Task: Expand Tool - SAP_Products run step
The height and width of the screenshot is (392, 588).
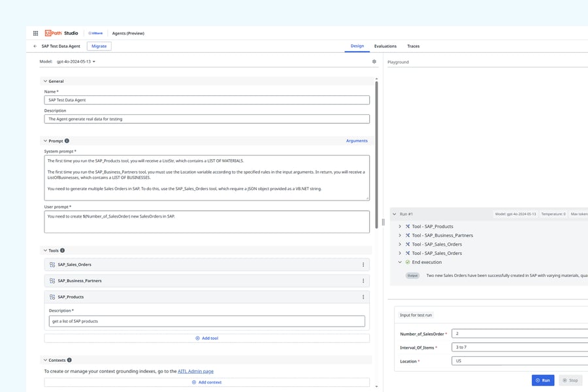Action: coord(400,226)
